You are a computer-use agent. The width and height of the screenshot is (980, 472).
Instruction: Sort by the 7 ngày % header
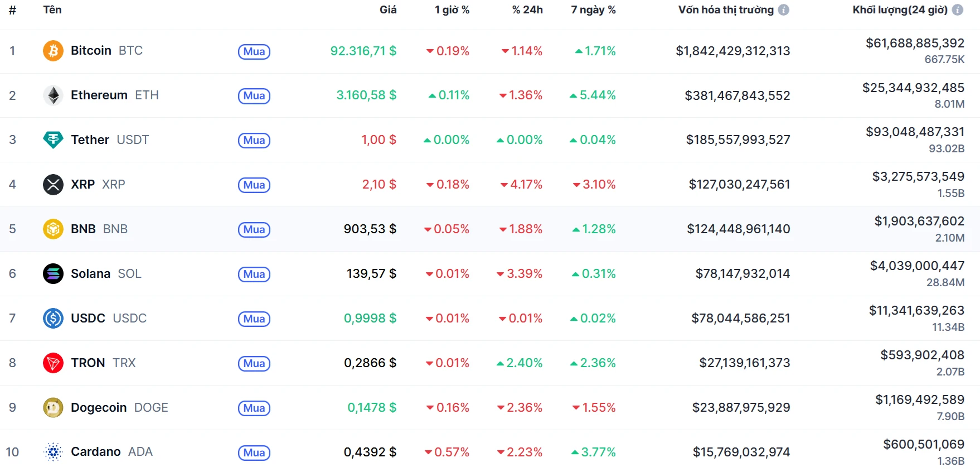pyautogui.click(x=593, y=10)
